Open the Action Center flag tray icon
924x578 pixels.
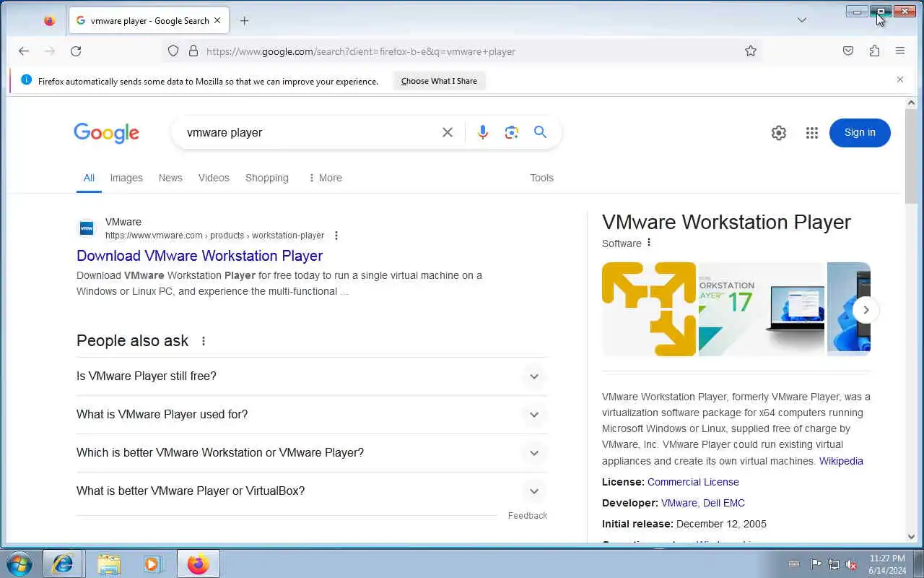[816, 564]
